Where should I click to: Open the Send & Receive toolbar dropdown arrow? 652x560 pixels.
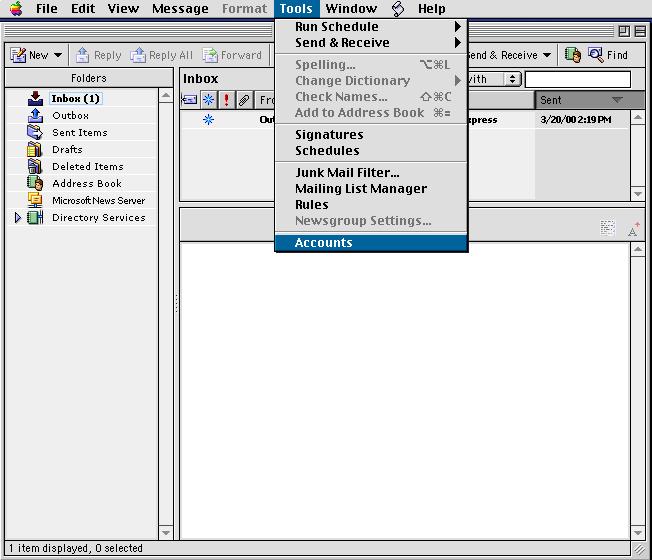tap(547, 55)
